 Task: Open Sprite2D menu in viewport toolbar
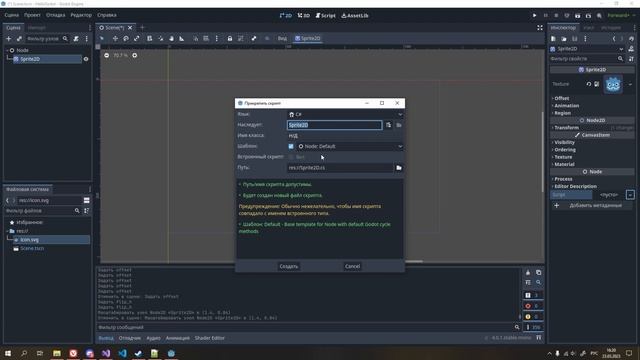tap(308, 38)
